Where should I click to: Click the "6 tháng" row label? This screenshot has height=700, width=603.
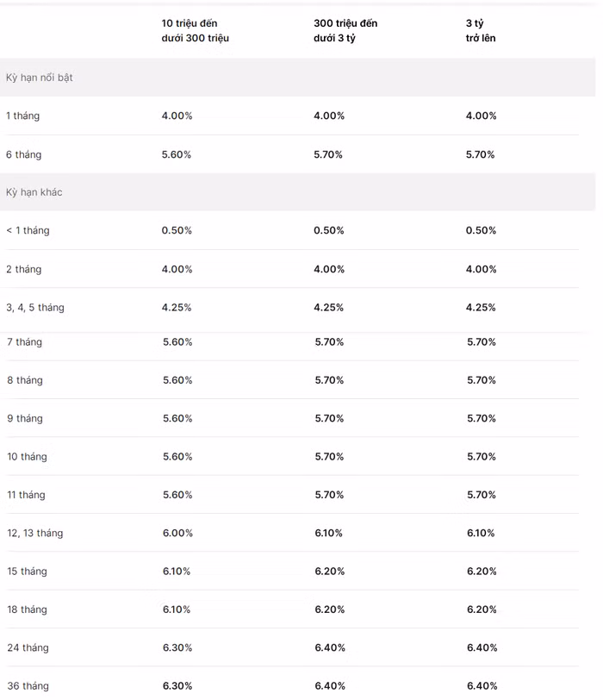click(x=24, y=154)
